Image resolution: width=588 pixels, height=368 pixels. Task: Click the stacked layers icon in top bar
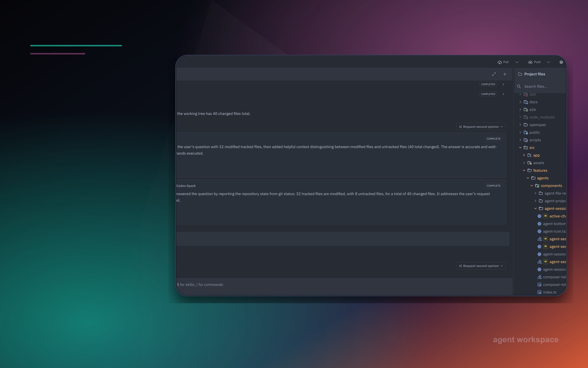tap(561, 62)
